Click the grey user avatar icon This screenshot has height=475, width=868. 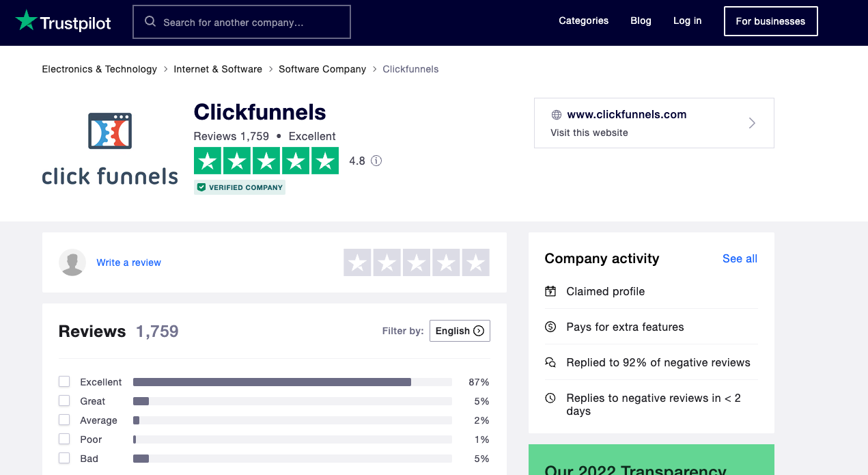[72, 262]
